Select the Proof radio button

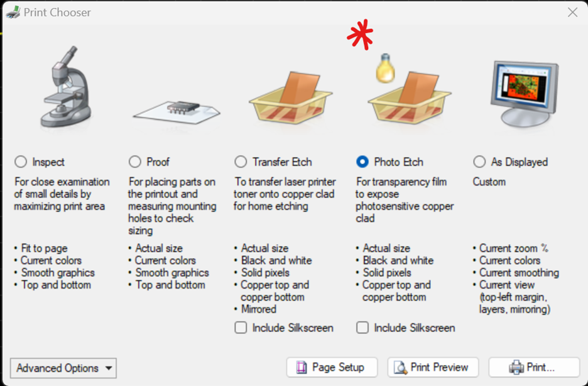pos(134,162)
